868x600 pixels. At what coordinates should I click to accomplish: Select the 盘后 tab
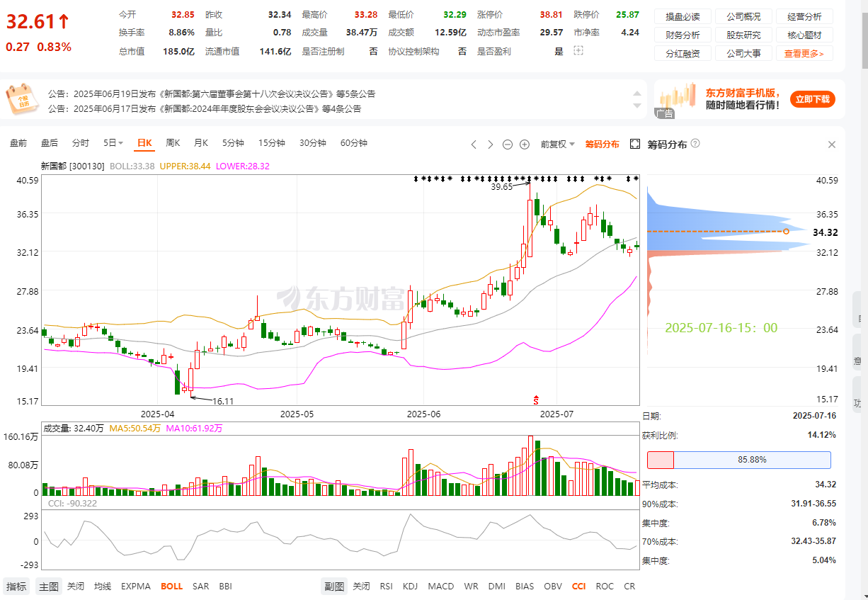point(50,143)
